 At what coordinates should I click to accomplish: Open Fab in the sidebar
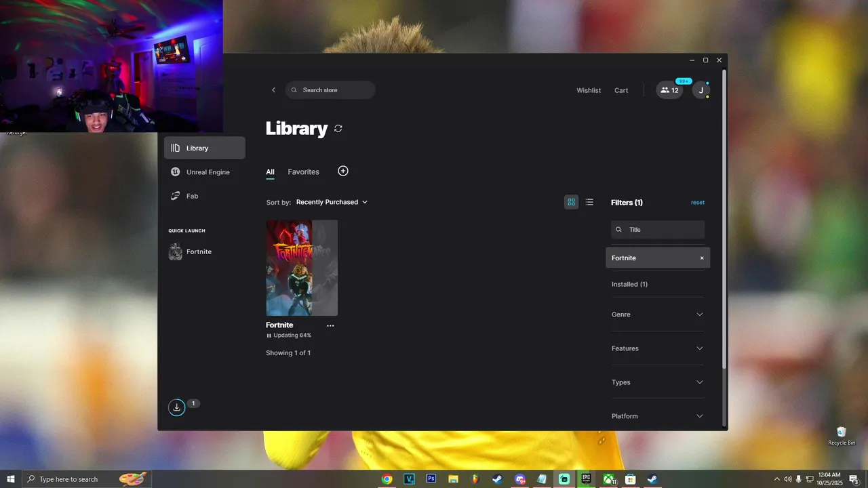pos(205,196)
